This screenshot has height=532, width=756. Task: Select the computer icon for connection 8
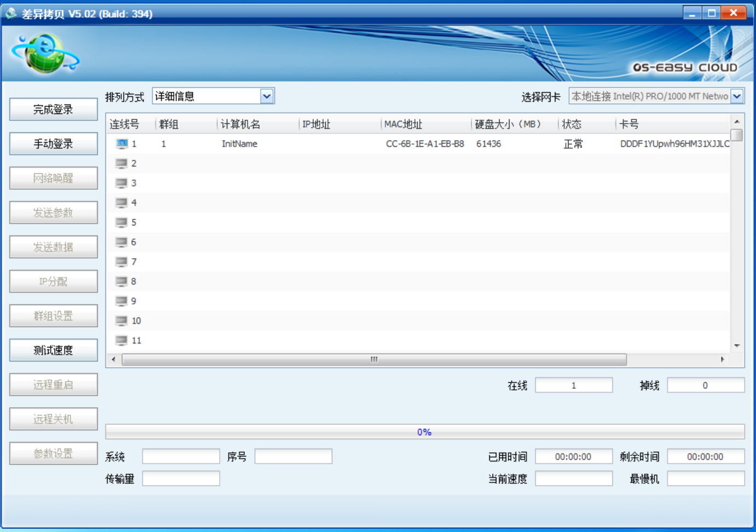[121, 281]
